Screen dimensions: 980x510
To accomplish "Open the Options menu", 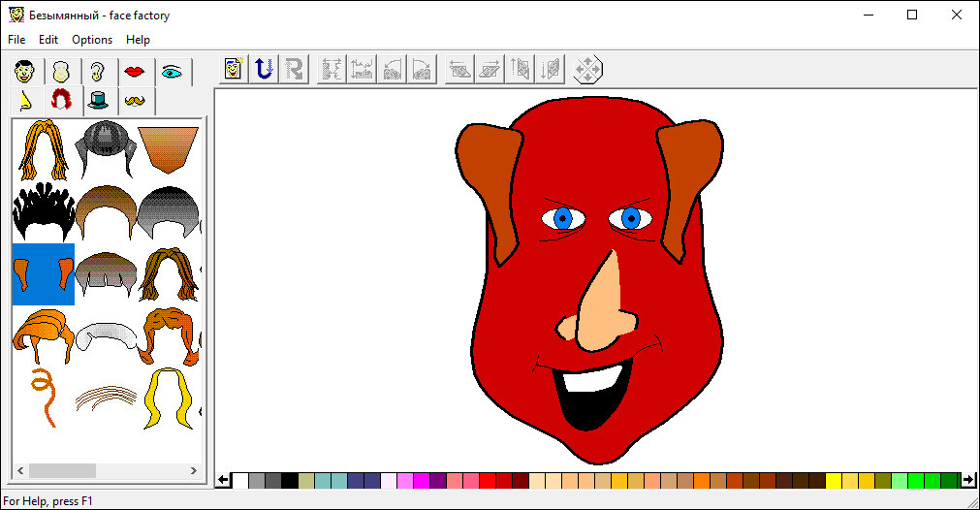I will (92, 40).
